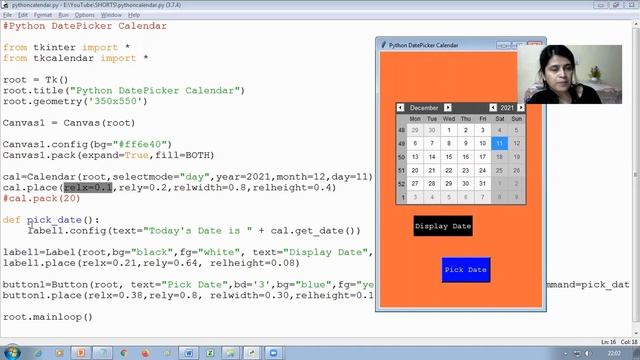Click the December month label in calendar header
Screen dimensions: 640x360
(424, 108)
